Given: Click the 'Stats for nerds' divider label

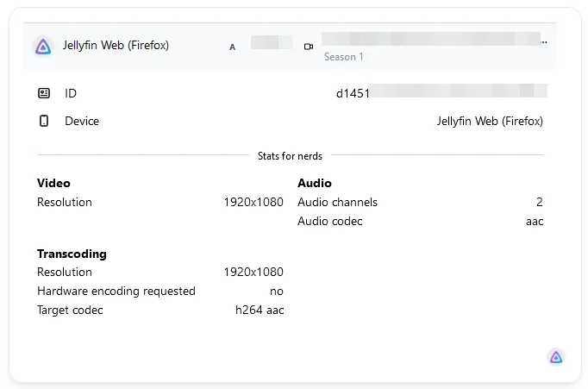Looking at the screenshot, I should [290, 156].
